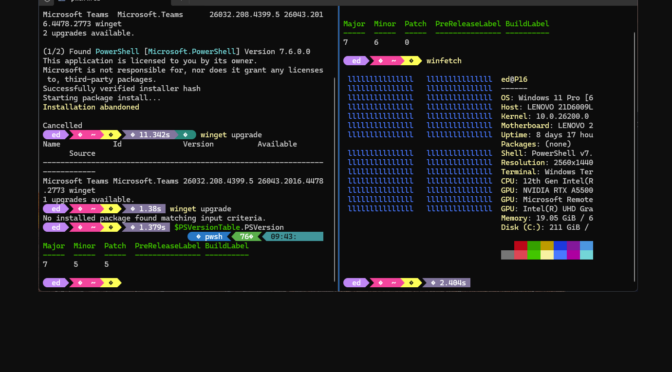This screenshot has width=672, height=372.
Task: Click 'Installation abandoned' text
Action: pos(91,107)
